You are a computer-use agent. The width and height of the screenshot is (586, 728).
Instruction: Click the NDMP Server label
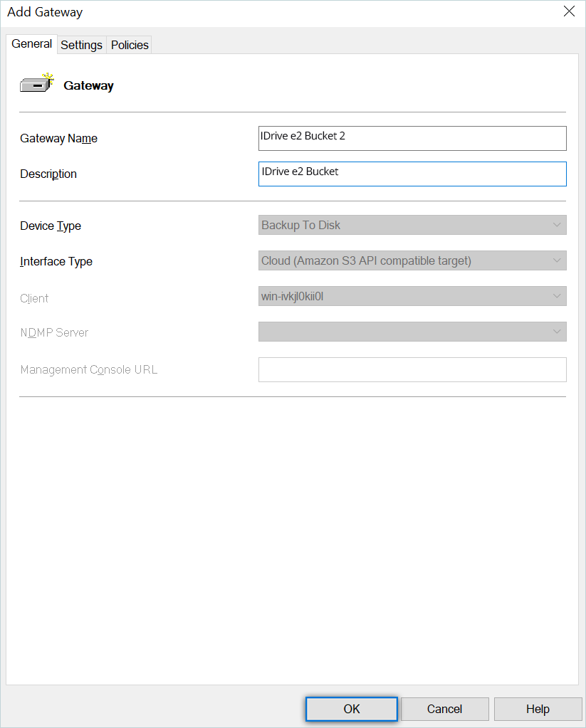pos(54,333)
